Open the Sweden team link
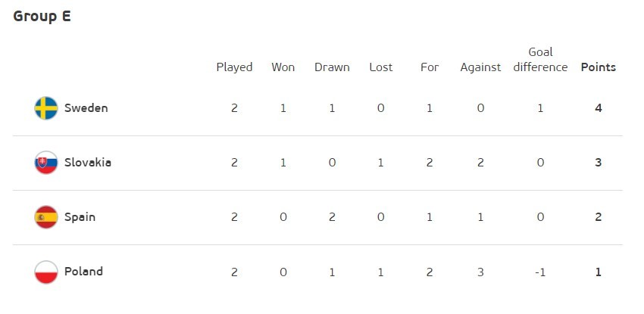 (86, 108)
